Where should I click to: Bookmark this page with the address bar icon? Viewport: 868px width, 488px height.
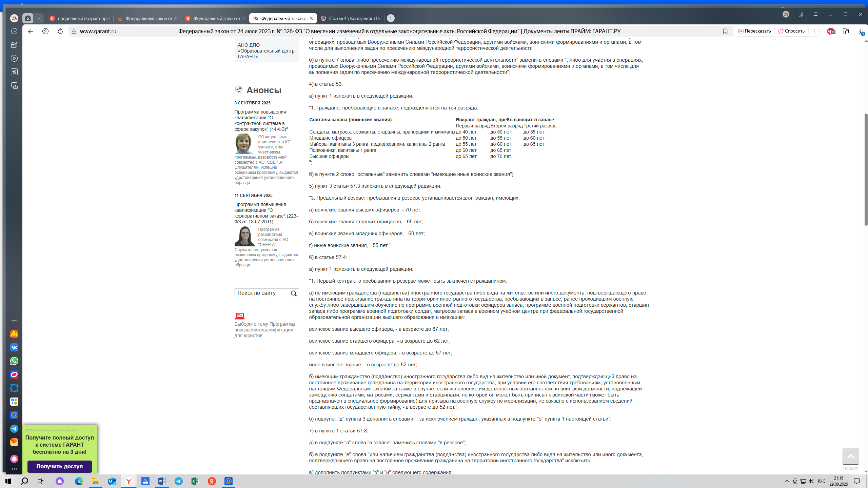[x=725, y=31]
